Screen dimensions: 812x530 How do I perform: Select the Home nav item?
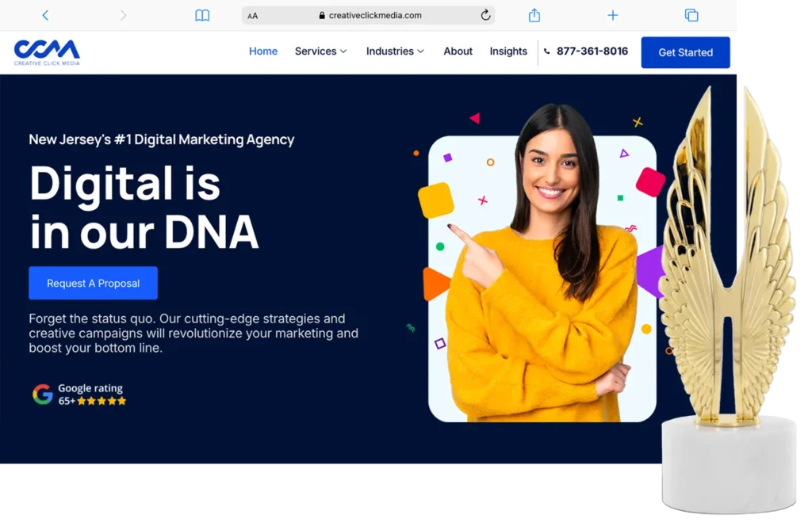263,51
